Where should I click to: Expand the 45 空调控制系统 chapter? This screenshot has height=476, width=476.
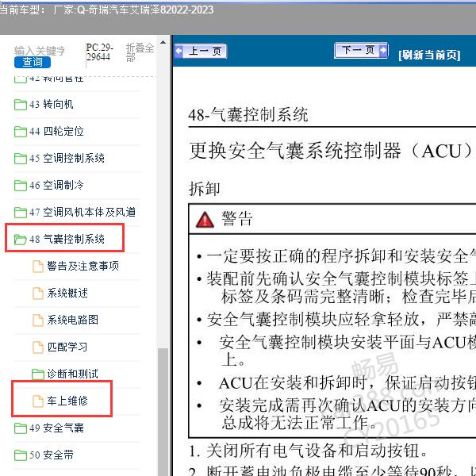(x=67, y=158)
